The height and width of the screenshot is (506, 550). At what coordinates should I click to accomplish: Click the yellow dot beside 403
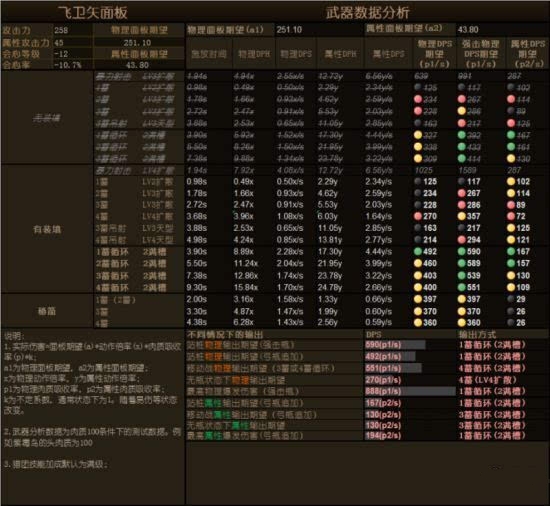417,276
